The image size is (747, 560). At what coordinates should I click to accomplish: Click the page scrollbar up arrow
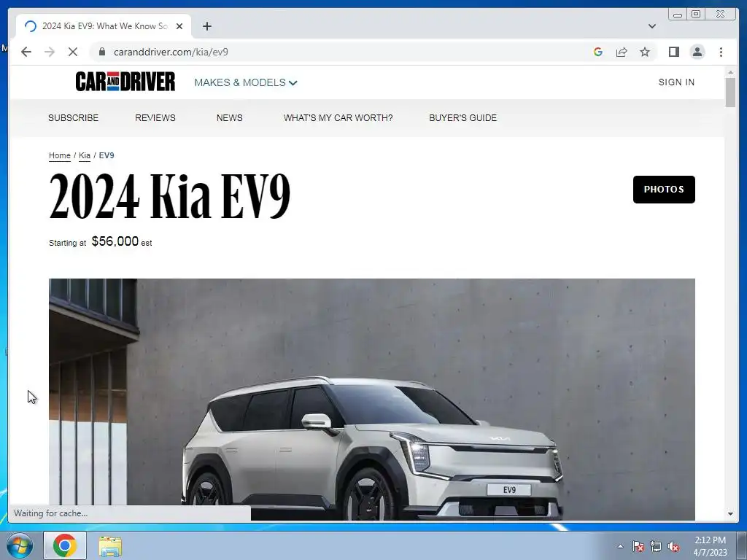[x=730, y=72]
